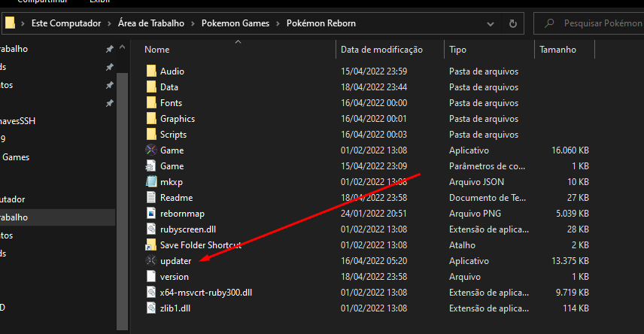Select the rubyscreen.dll file icon
The width and height of the screenshot is (644, 334).
click(x=151, y=229)
